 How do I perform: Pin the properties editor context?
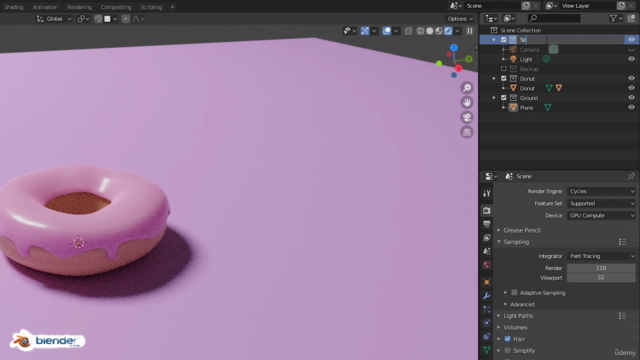(x=631, y=176)
